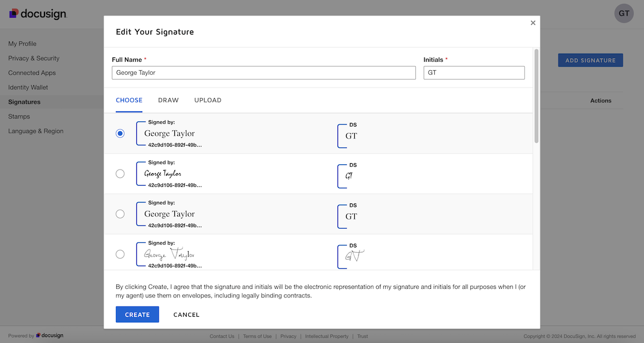644x343 pixels.
Task: Go to Privacy & Security settings
Action: (x=33, y=58)
